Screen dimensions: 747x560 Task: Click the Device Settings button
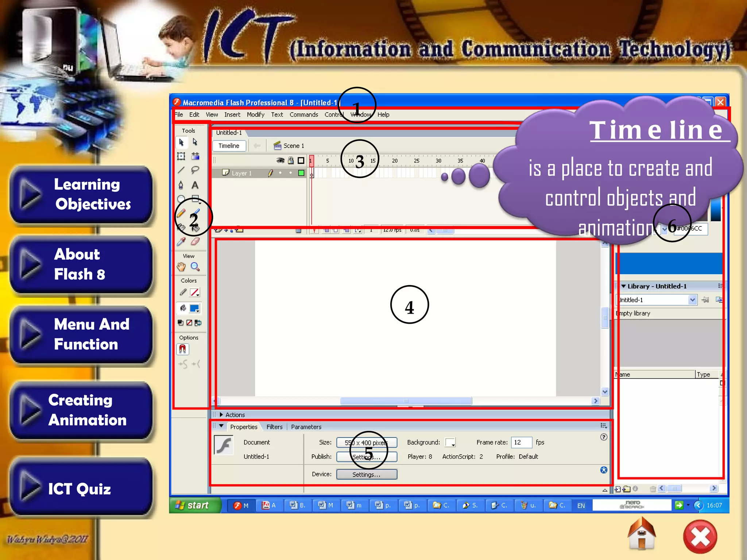point(367,474)
